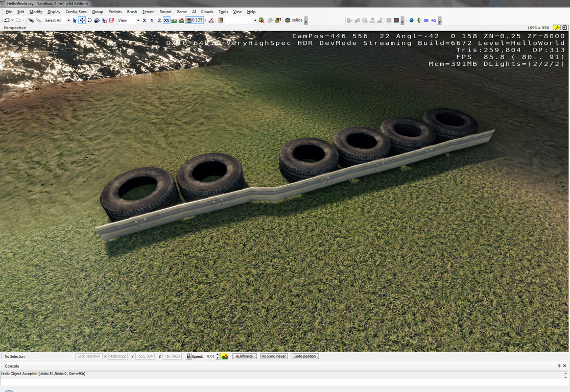Click the blue sphere icon

coord(412,20)
